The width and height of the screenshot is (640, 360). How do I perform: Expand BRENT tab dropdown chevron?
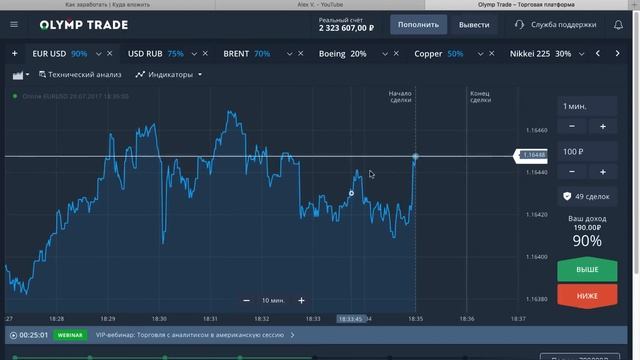pyautogui.click(x=289, y=54)
